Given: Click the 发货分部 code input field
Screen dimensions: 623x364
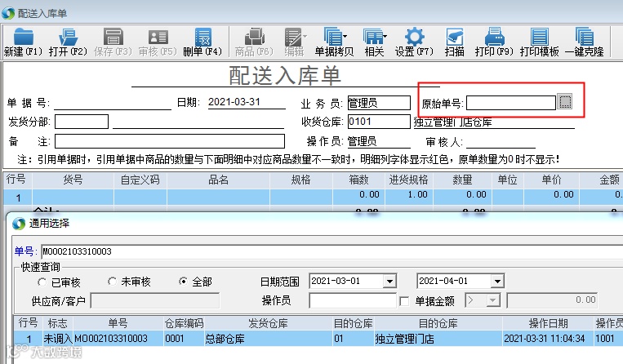Looking at the screenshot, I should click(82, 122).
